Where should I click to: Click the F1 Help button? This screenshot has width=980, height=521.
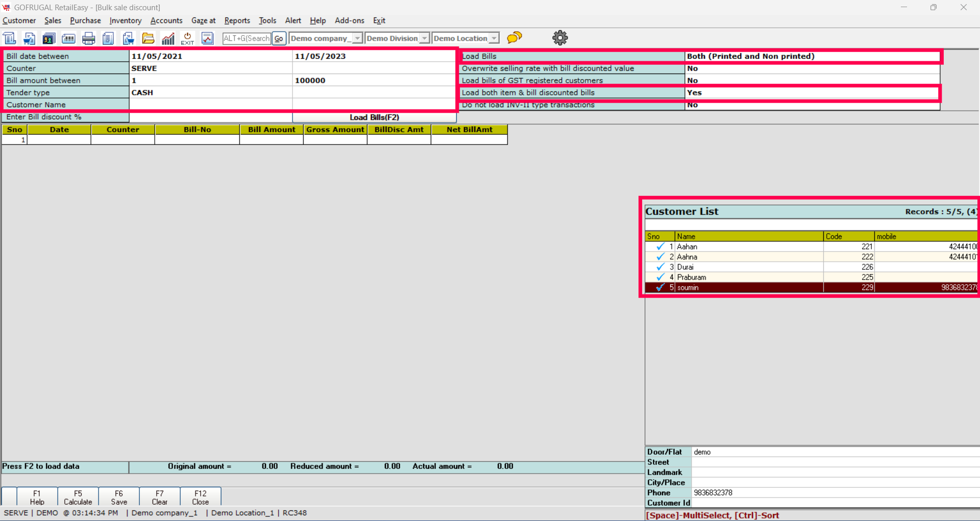tap(37, 497)
